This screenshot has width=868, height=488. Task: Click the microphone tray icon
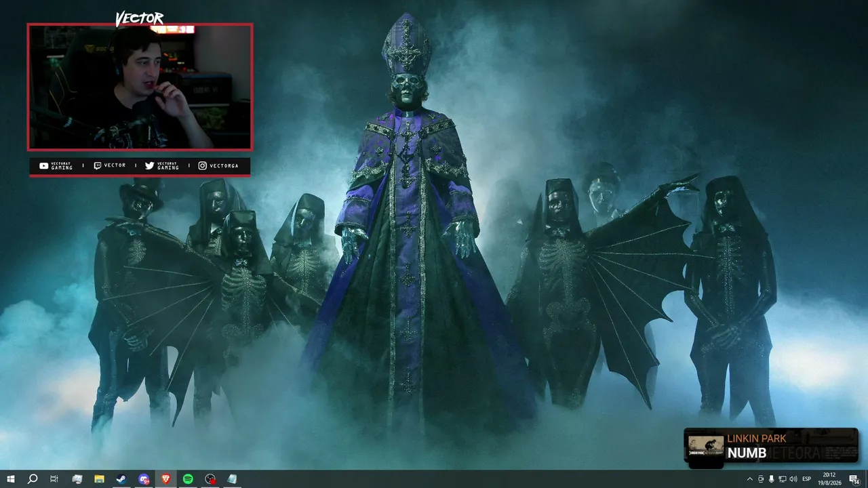(772, 479)
